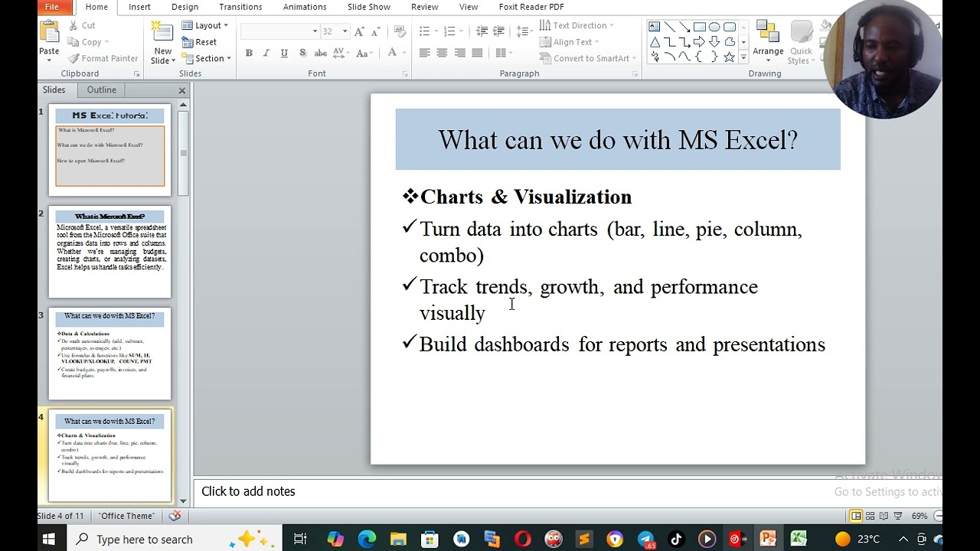Select the Left Brace shape
Screen dimensions: 980x551
699,57
